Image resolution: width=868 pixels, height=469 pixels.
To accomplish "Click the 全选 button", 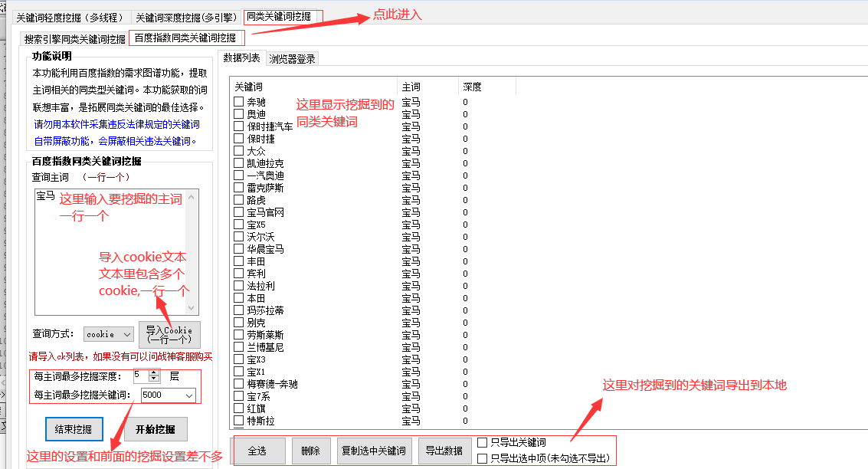I will click(257, 451).
